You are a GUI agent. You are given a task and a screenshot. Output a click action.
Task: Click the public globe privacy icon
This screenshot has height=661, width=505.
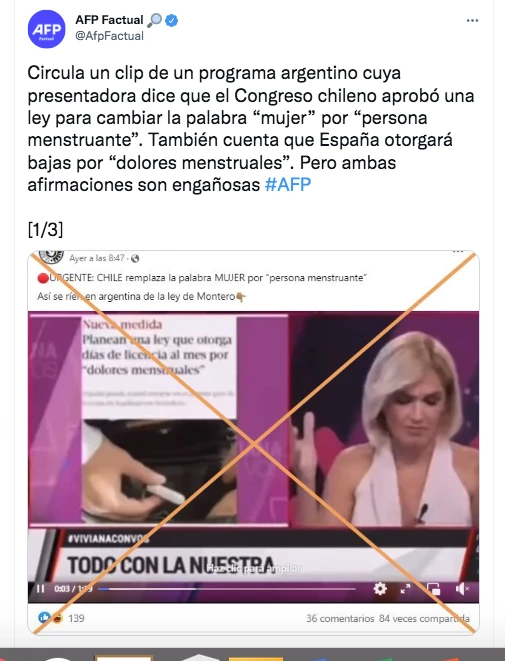coord(135,258)
